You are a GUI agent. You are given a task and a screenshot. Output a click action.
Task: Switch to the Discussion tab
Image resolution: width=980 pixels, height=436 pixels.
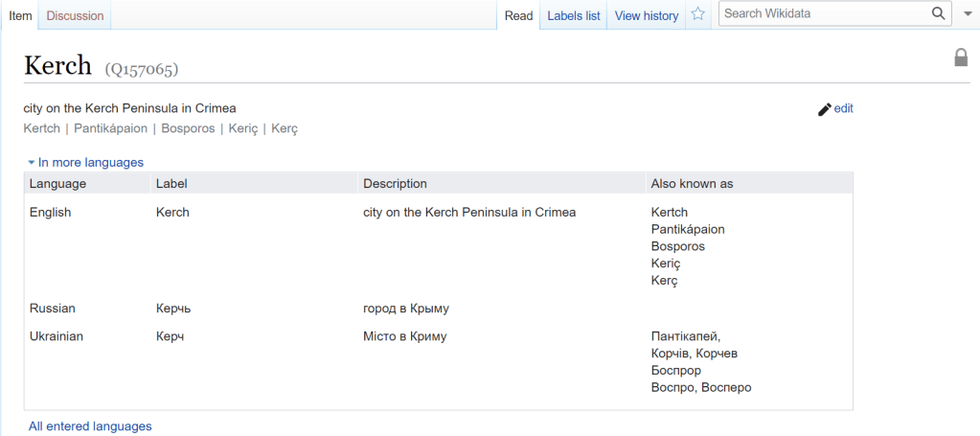[x=75, y=15]
